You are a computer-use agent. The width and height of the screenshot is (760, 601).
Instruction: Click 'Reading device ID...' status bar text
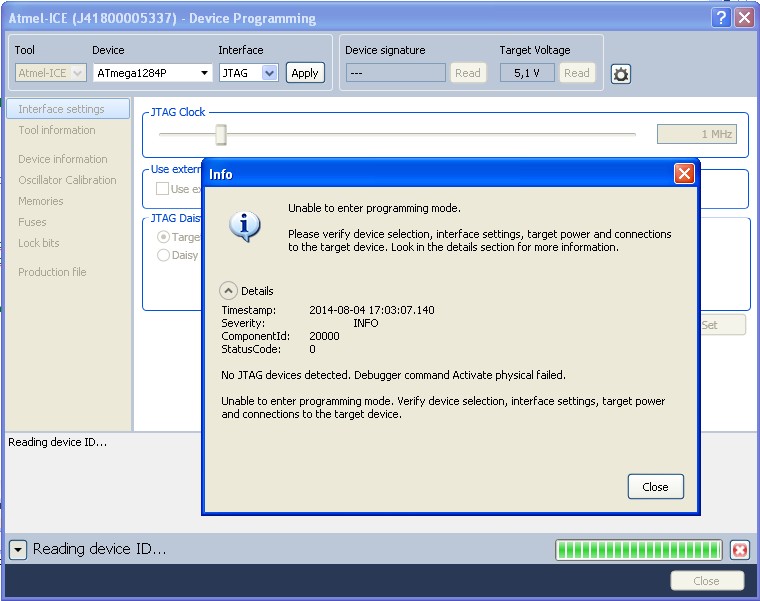(x=99, y=549)
